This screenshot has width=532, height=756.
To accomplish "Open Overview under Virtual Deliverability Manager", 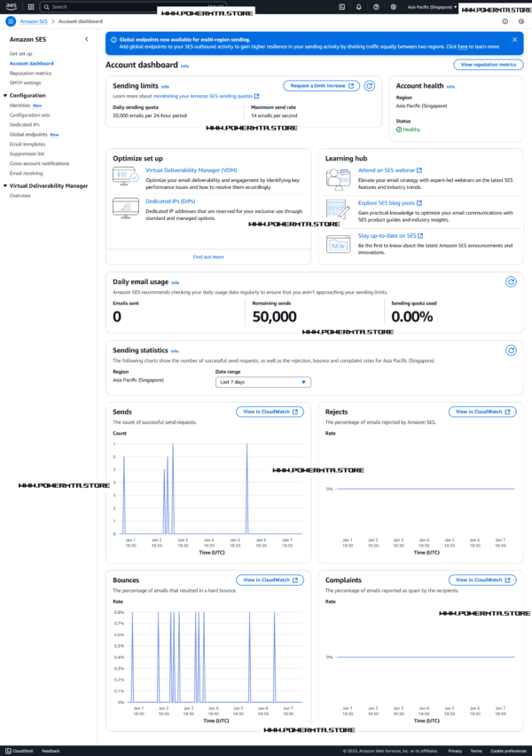I will pyautogui.click(x=20, y=195).
